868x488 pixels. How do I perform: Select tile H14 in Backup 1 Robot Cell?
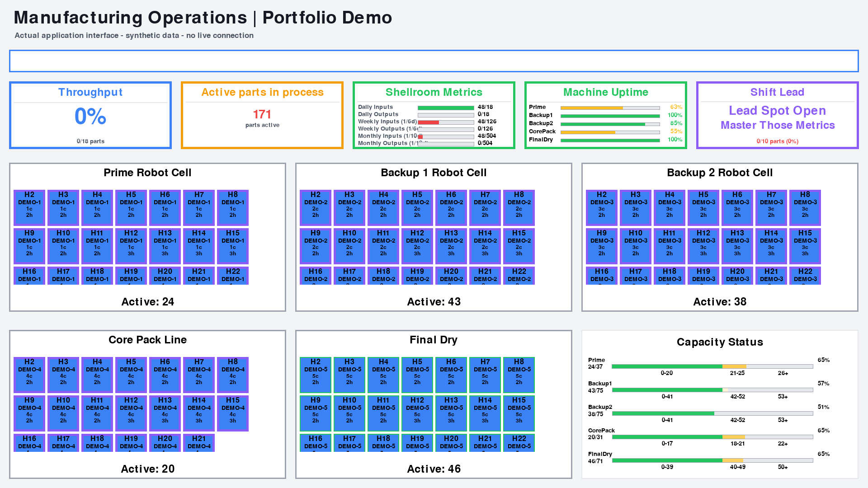[x=485, y=246]
